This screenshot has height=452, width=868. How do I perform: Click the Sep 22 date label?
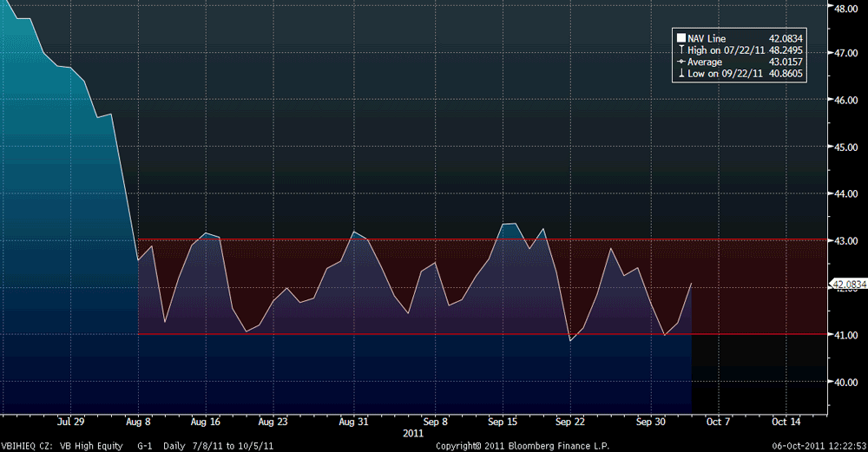coord(570,422)
